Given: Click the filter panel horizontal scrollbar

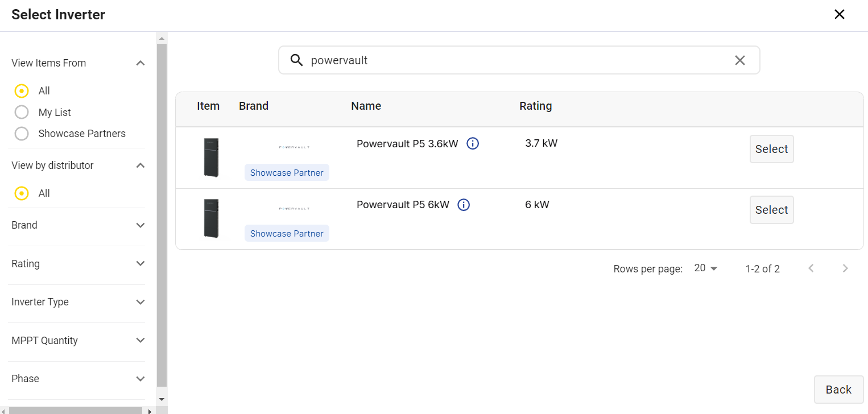Looking at the screenshot, I should (x=75, y=410).
